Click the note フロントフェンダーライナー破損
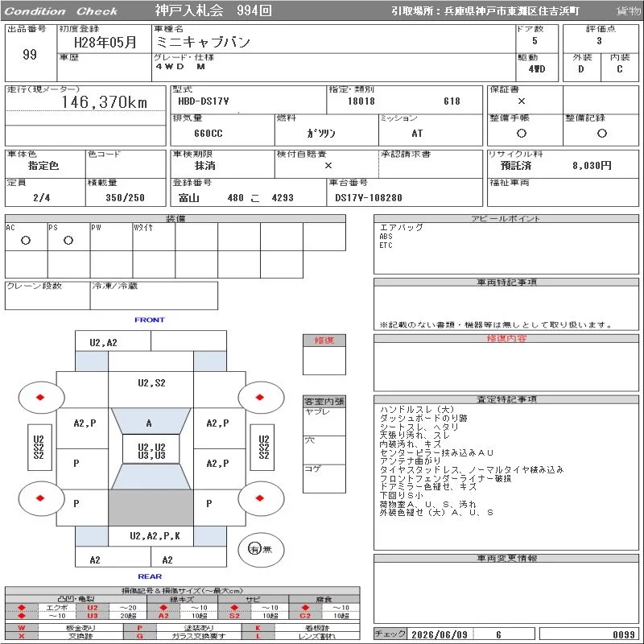This screenshot has width=644, height=644. click(x=446, y=478)
